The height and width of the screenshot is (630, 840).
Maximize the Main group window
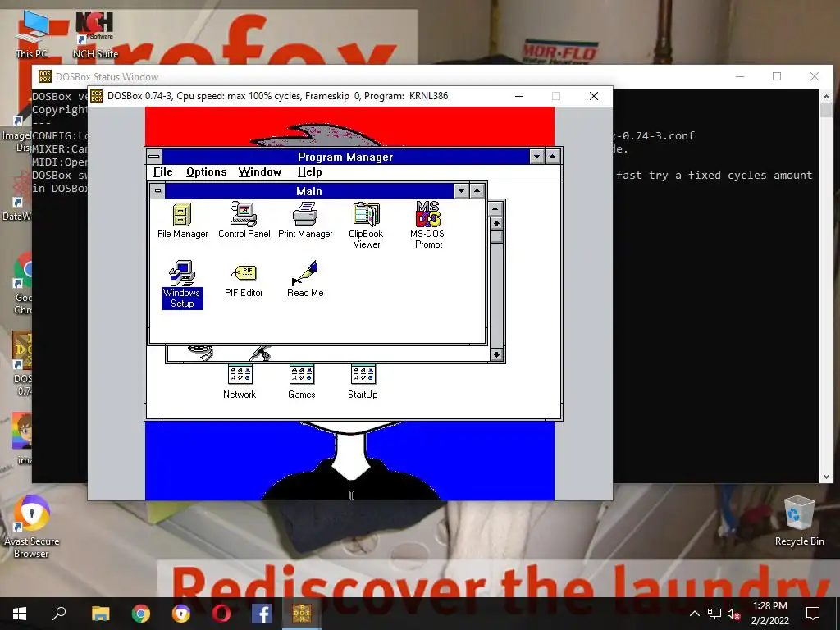(x=477, y=190)
